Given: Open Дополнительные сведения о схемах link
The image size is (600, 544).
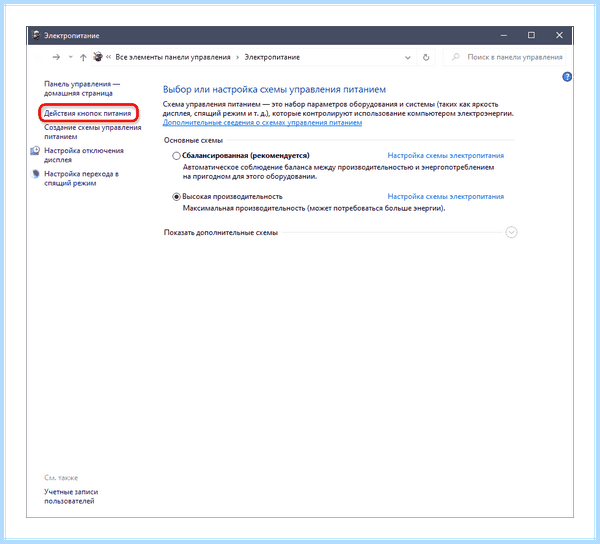Looking at the screenshot, I should click(x=262, y=123).
